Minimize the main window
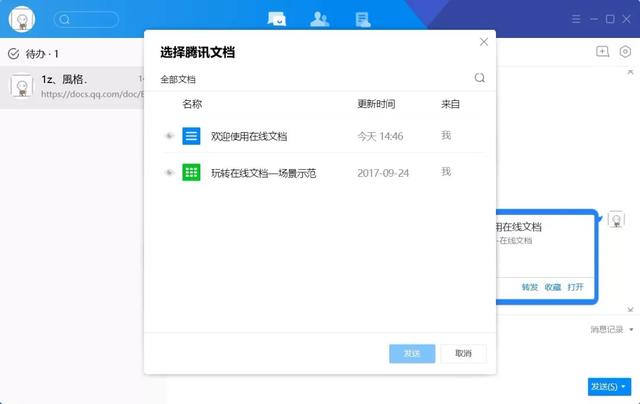This screenshot has width=640, height=404. tap(594, 19)
